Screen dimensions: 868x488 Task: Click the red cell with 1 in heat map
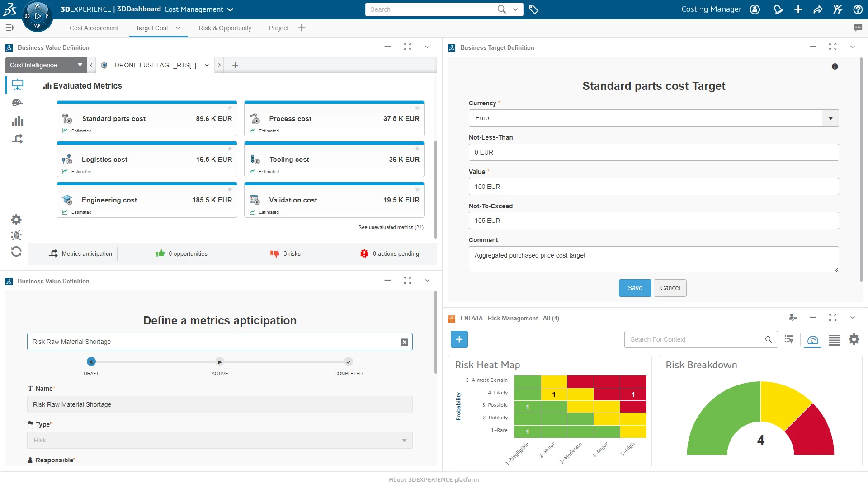(x=633, y=394)
